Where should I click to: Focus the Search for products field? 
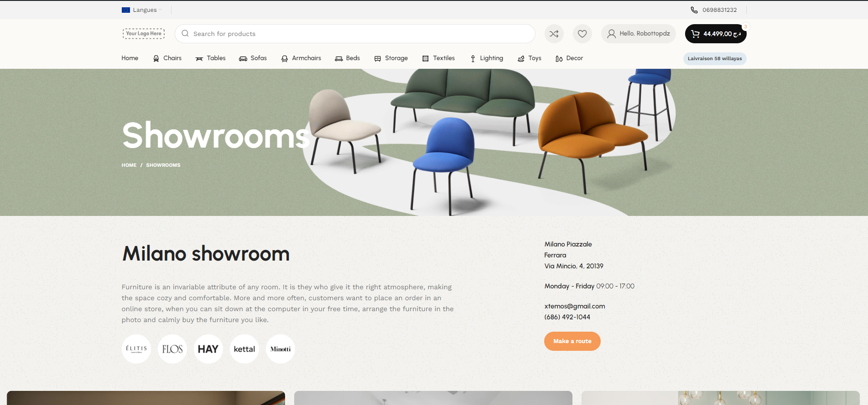355,34
